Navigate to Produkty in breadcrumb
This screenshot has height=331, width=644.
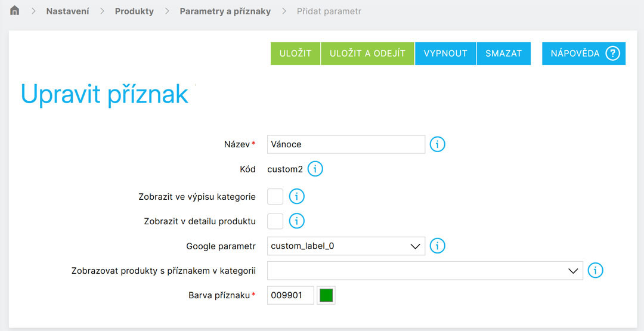(x=134, y=11)
